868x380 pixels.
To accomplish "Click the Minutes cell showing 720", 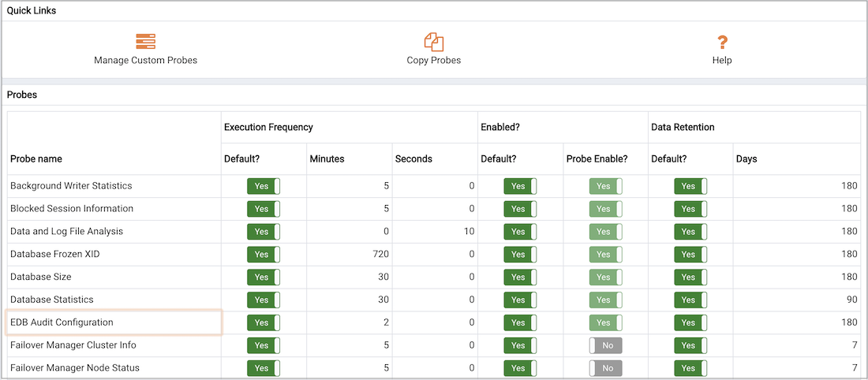I will click(350, 254).
